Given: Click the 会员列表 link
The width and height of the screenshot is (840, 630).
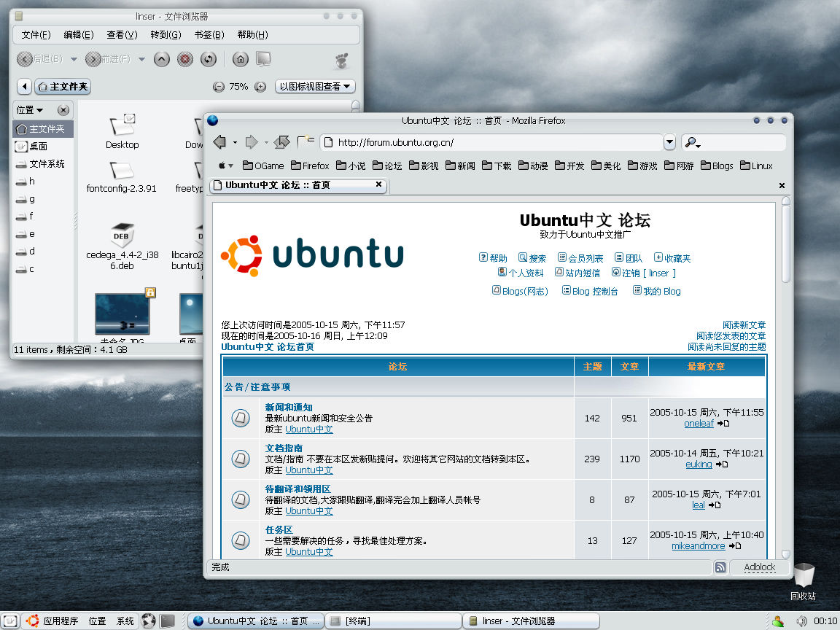Looking at the screenshot, I should (x=586, y=258).
